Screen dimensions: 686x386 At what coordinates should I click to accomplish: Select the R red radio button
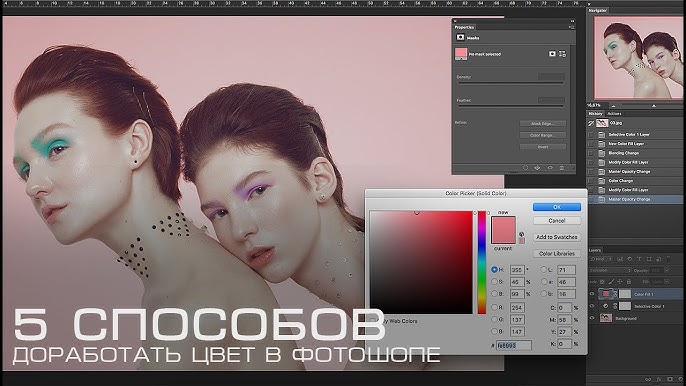[494, 307]
